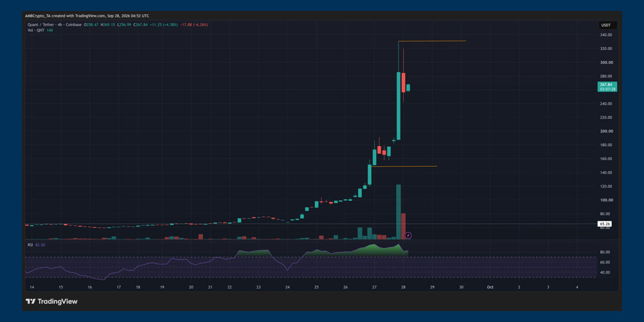Click the 30 date label on the time axis

pyautogui.click(x=461, y=287)
